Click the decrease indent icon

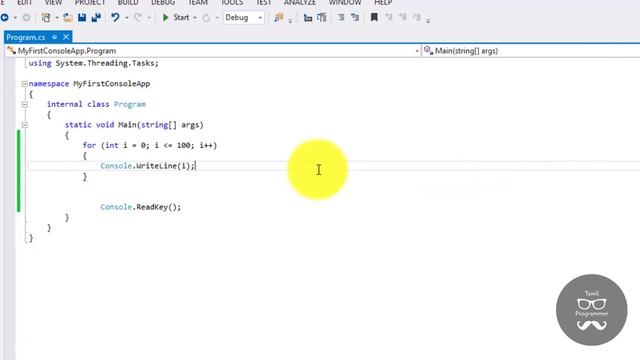(341, 18)
